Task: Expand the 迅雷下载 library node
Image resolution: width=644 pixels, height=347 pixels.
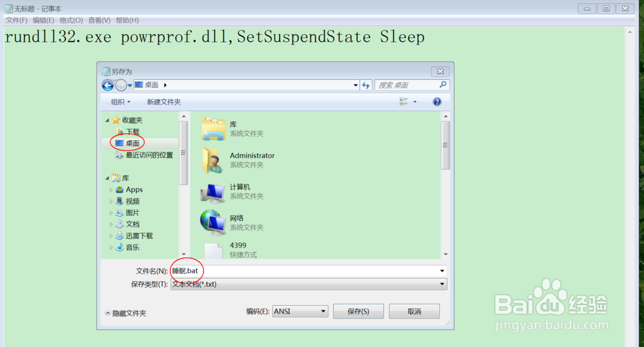Action: [x=111, y=236]
